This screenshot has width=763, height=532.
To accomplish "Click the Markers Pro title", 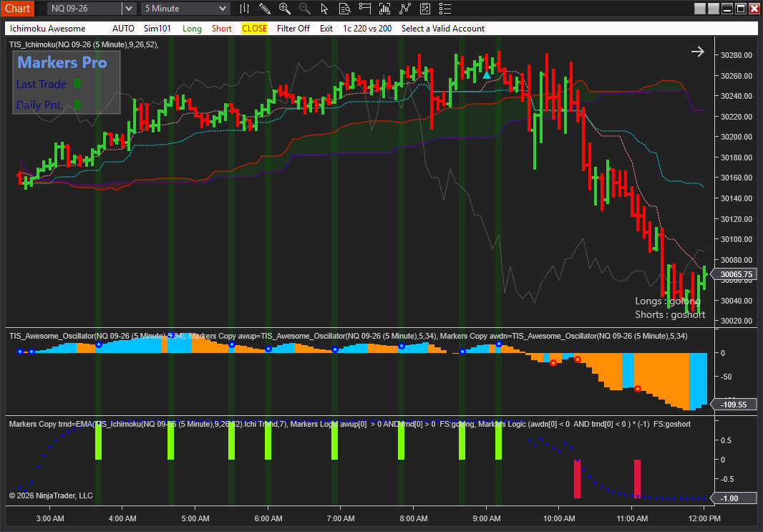I will pyautogui.click(x=62, y=62).
